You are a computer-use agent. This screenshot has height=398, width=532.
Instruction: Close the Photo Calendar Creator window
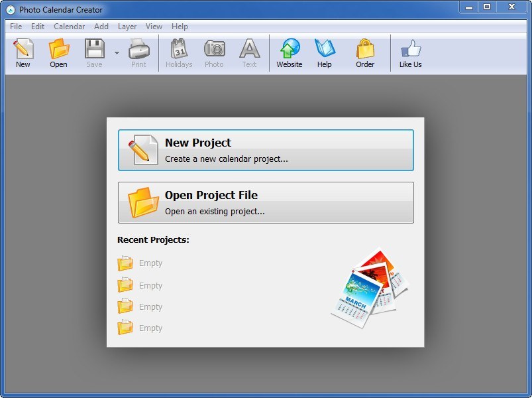coord(511,7)
